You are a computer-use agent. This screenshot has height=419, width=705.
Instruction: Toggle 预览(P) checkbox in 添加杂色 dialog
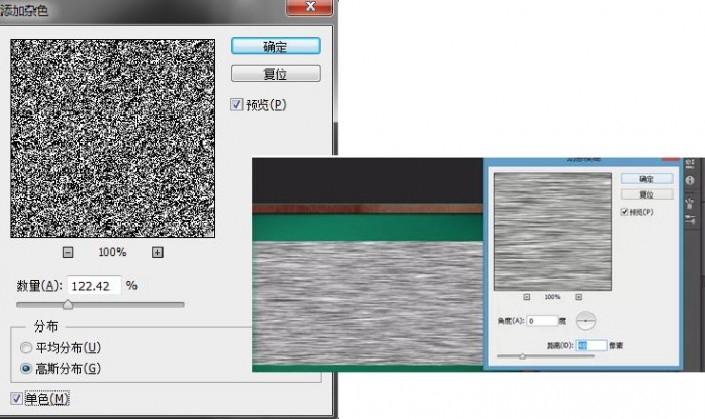[x=236, y=105]
